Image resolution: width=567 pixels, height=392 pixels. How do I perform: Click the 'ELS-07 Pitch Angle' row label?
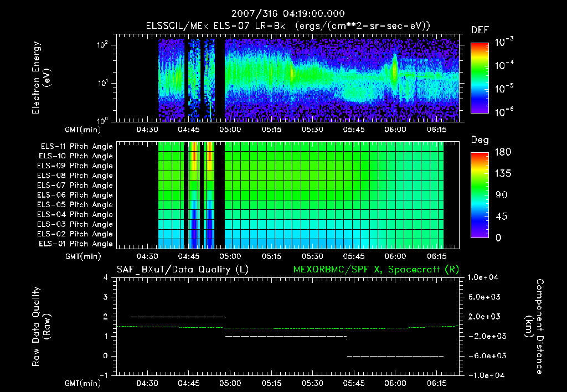(x=75, y=185)
